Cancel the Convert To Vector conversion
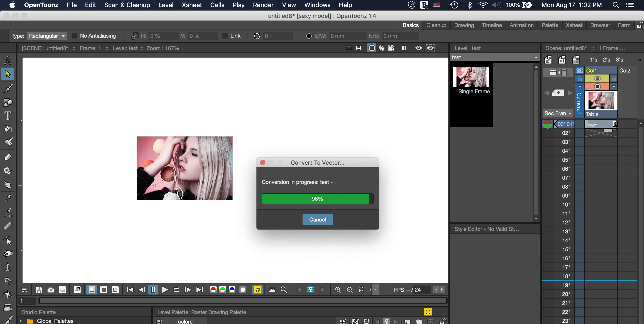 [x=317, y=219]
